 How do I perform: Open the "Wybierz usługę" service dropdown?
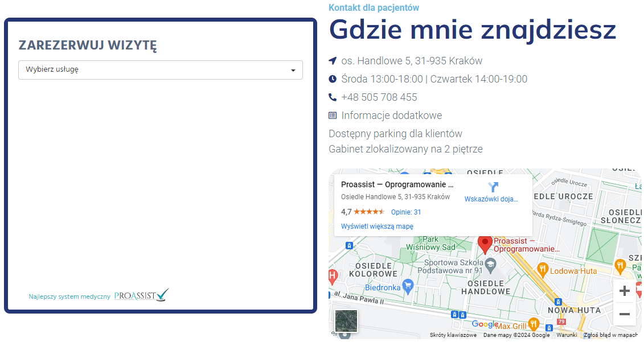click(160, 70)
